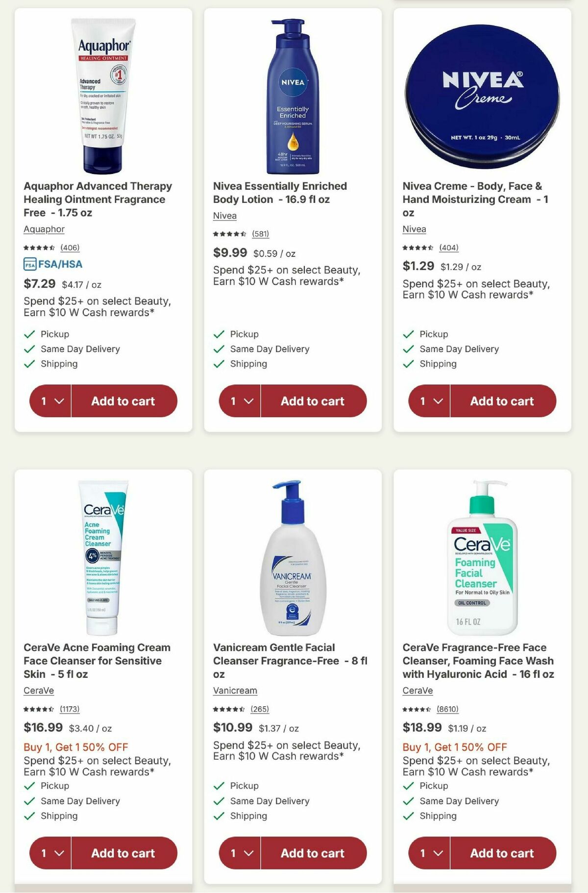Click the Nivea Creme tin product image

pos(483,91)
